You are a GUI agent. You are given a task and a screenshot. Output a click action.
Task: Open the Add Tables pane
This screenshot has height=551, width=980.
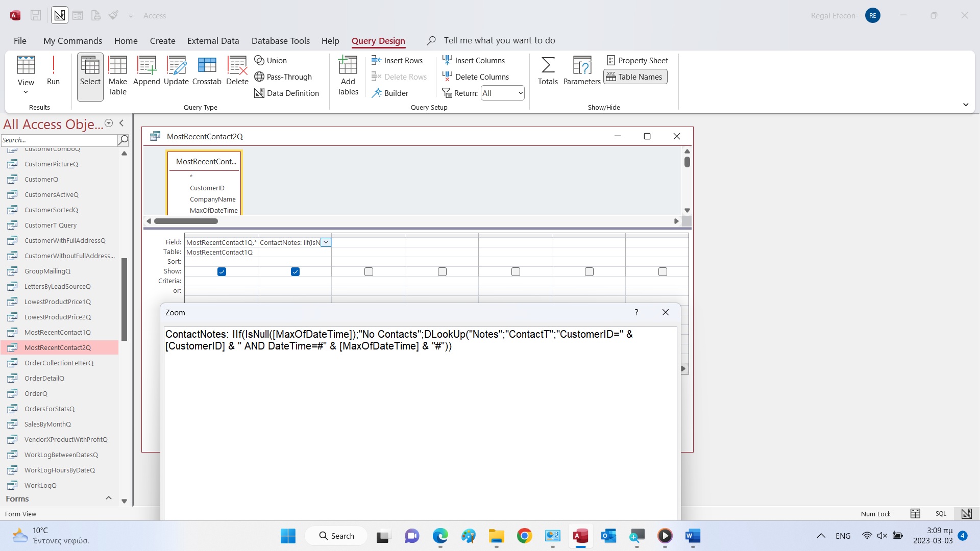[348, 76]
